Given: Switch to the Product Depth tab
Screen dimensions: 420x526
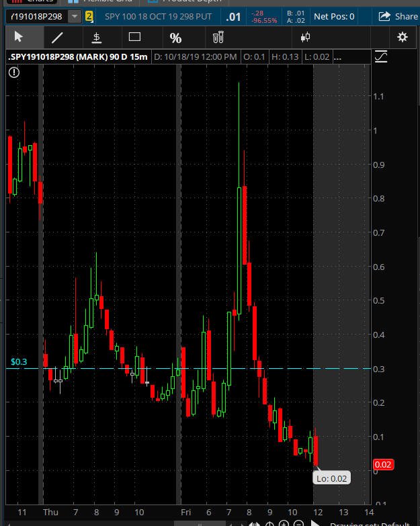Looking at the screenshot, I should click(185, 1).
